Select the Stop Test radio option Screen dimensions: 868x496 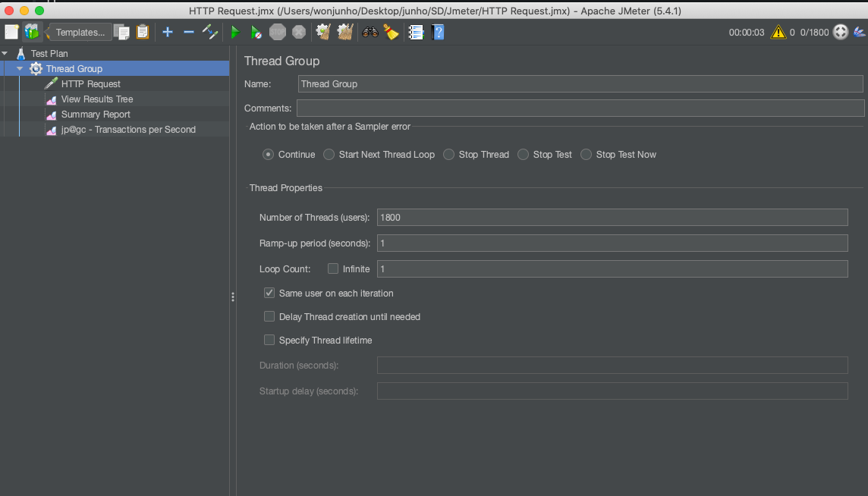523,155
